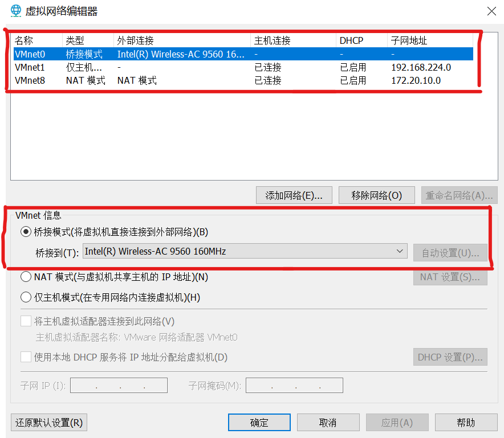Click the Virtual Network Editor globe icon
Screen dimensions: 504x438
[16, 11]
